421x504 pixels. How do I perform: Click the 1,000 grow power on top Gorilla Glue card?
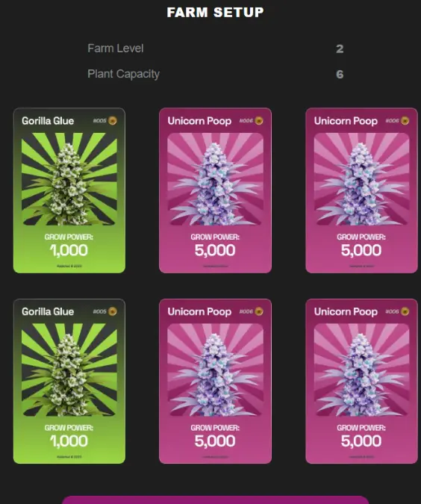click(x=69, y=250)
